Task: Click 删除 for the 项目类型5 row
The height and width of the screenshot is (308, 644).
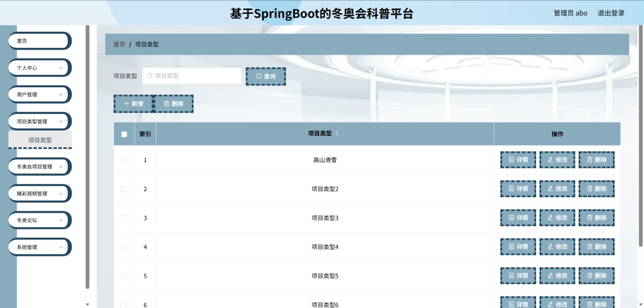Action: 597,276
